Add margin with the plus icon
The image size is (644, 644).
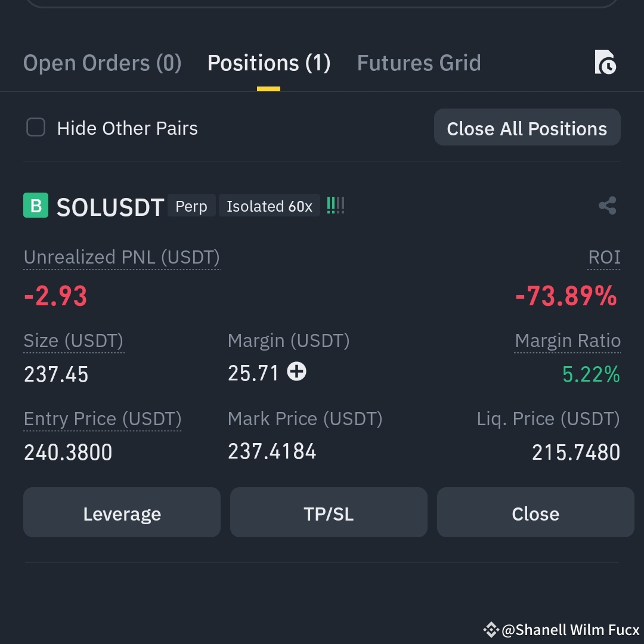click(x=296, y=371)
